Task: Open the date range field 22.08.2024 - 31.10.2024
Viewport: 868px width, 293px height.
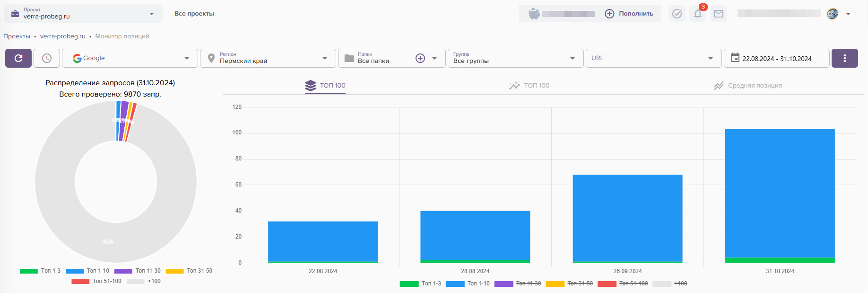Action: (x=776, y=59)
